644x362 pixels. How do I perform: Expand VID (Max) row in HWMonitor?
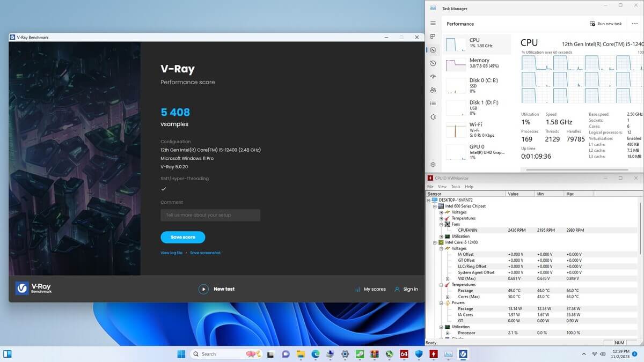pyautogui.click(x=448, y=279)
